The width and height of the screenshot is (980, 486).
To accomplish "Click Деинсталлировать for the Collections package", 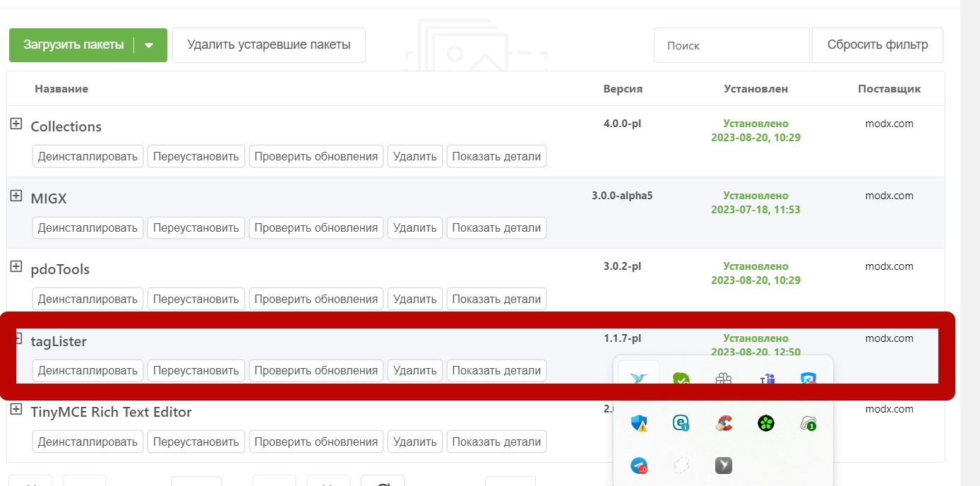I will click(88, 156).
